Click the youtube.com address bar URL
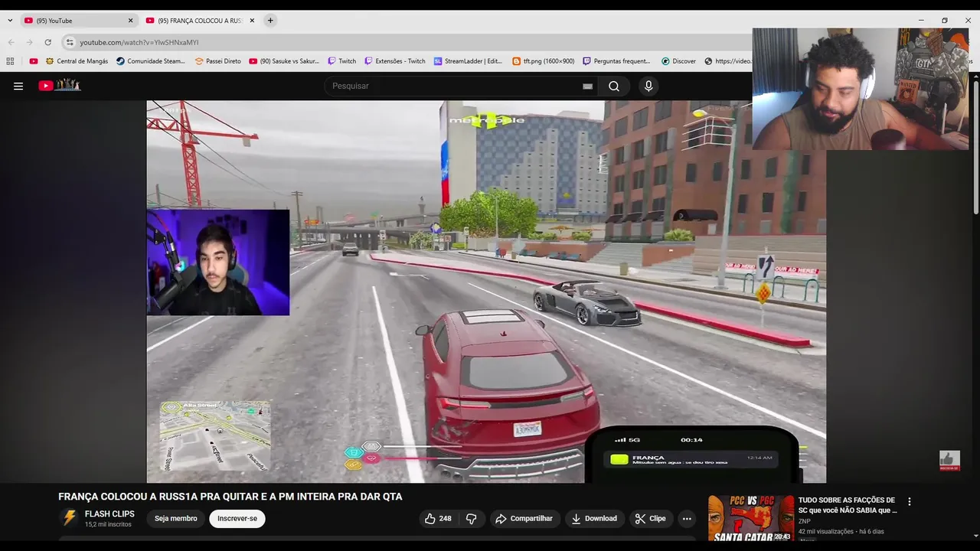 [139, 42]
